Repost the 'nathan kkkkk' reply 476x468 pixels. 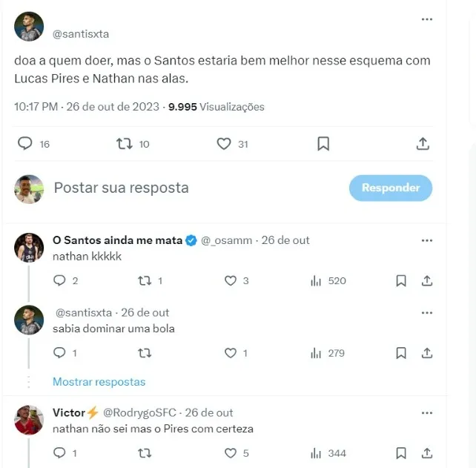coord(145,280)
